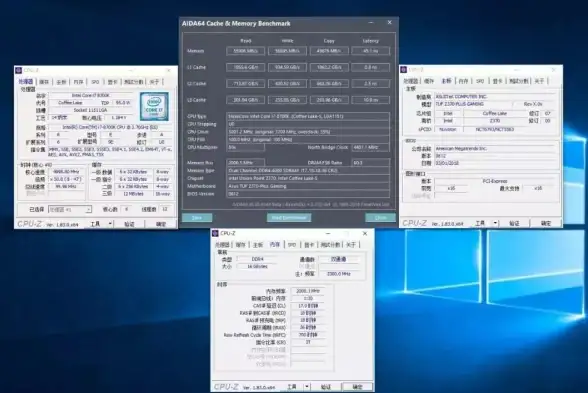Click the Save button in AIDA64 benchmark
The height and width of the screenshot is (393, 588).
point(197,218)
